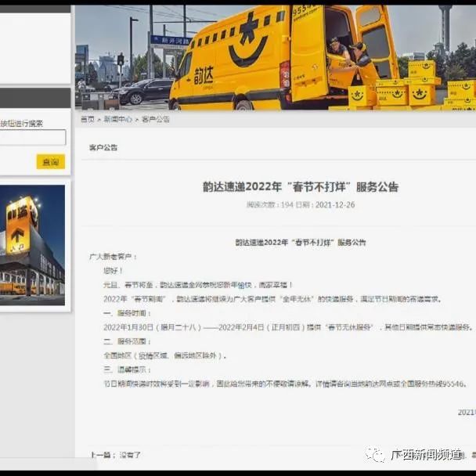
Task: Click the Yunda building photo in sidebar
Action: click(32, 245)
